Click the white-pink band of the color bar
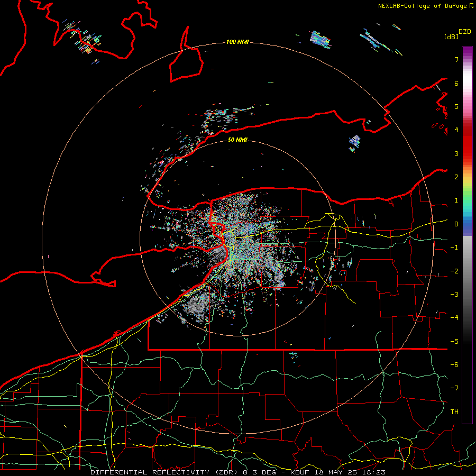 (467, 88)
